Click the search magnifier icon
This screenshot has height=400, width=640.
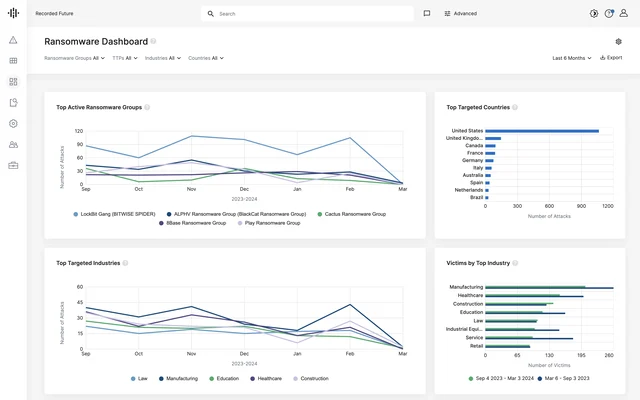(211, 13)
